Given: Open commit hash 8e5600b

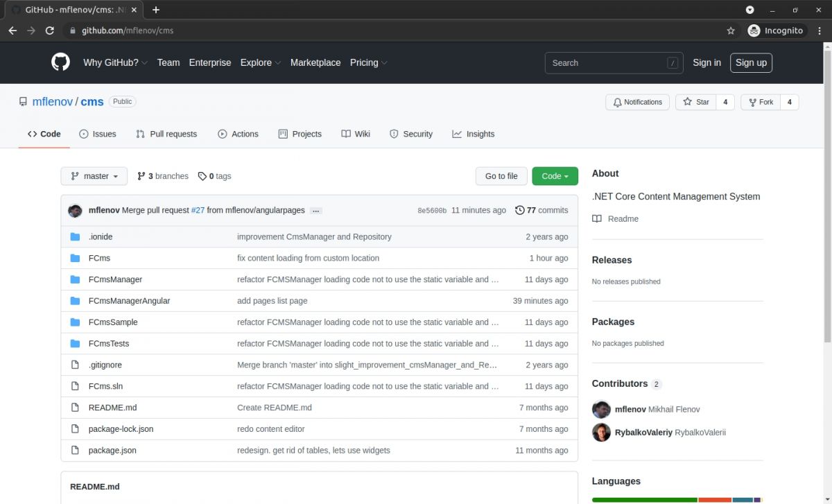Looking at the screenshot, I should [432, 211].
